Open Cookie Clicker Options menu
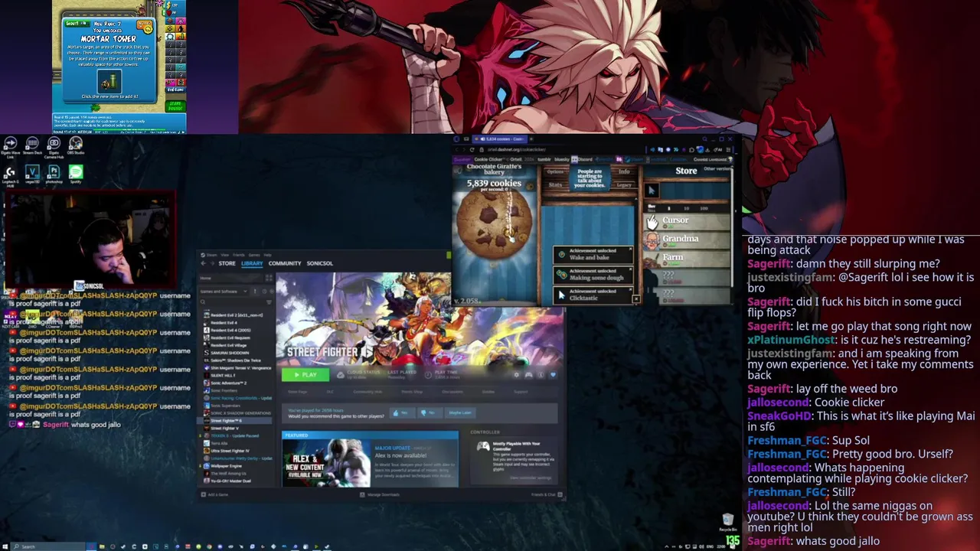The height and width of the screenshot is (551, 980). pyautogui.click(x=555, y=171)
